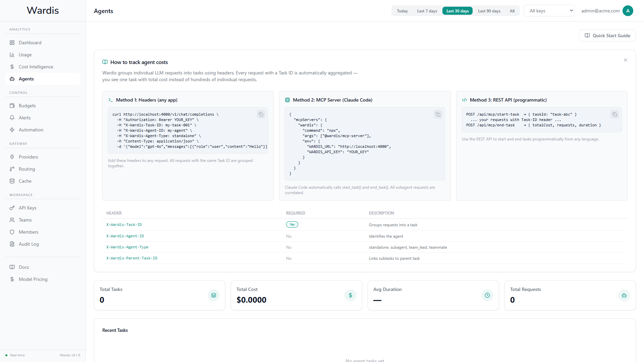Viewport: 644px width, 362px height.
Task: Click the X-Wardis-Agent-ID header name
Action: [x=125, y=236]
